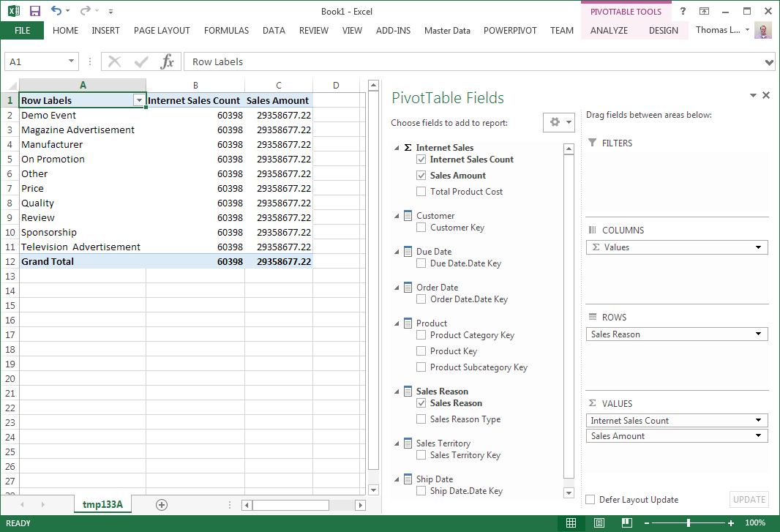Click the Save icon in title bar

coord(34,11)
